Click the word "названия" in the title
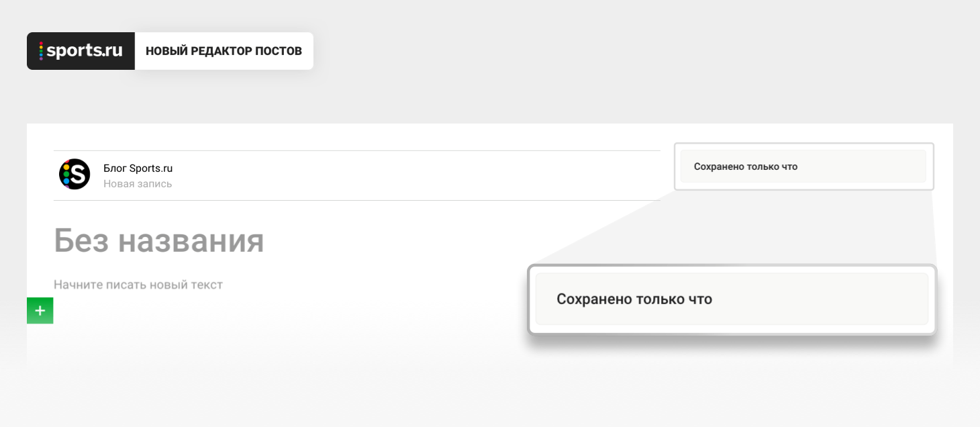Image resolution: width=980 pixels, height=427 pixels. tap(191, 242)
